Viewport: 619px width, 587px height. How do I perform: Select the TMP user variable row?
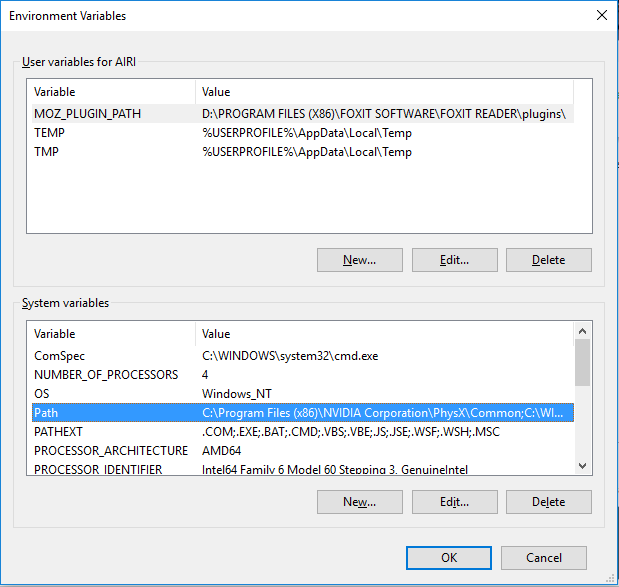click(x=48, y=152)
